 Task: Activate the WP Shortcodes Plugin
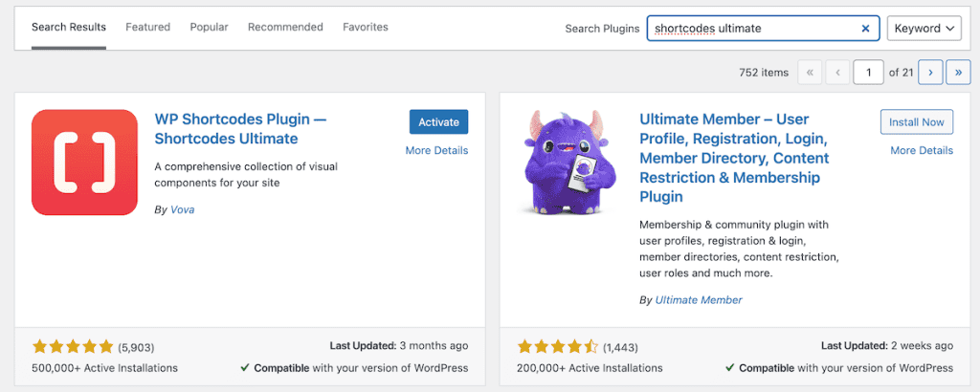[x=438, y=121]
